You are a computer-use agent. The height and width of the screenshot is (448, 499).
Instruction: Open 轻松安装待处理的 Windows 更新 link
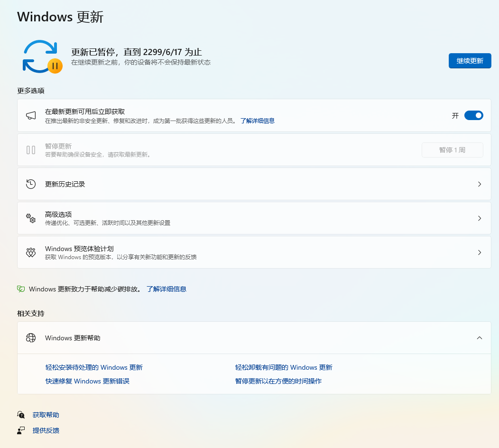point(94,367)
